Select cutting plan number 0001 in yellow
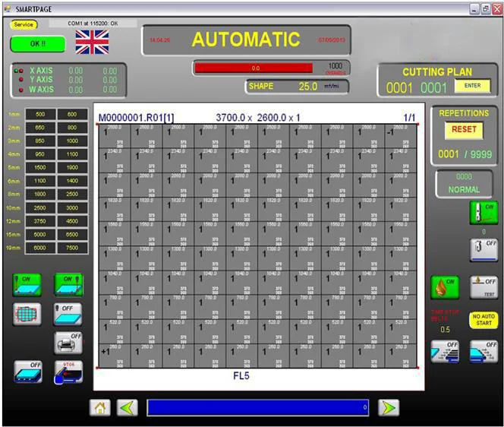 [x=399, y=88]
